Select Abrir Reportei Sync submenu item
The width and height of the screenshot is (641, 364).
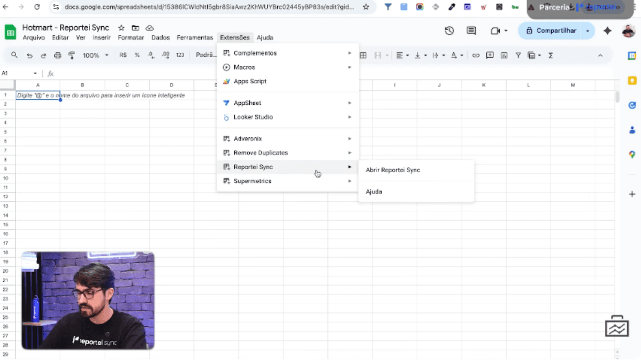[x=393, y=170]
